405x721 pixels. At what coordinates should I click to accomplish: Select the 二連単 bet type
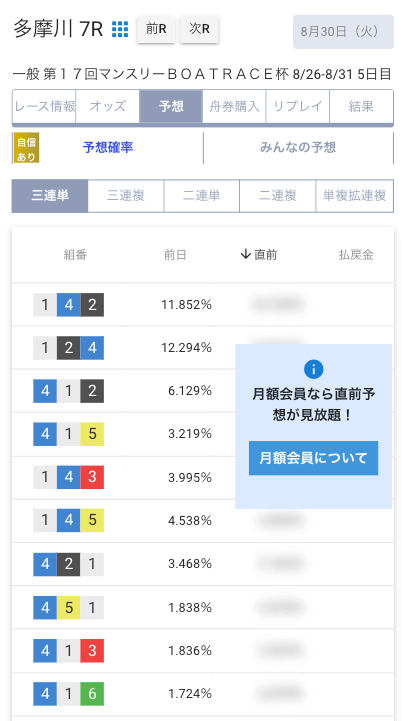click(x=201, y=196)
